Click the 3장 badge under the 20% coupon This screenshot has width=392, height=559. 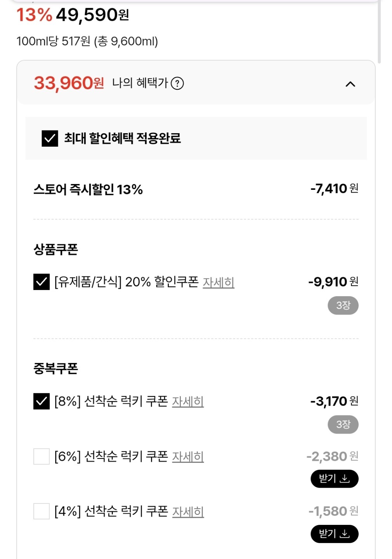pos(343,306)
